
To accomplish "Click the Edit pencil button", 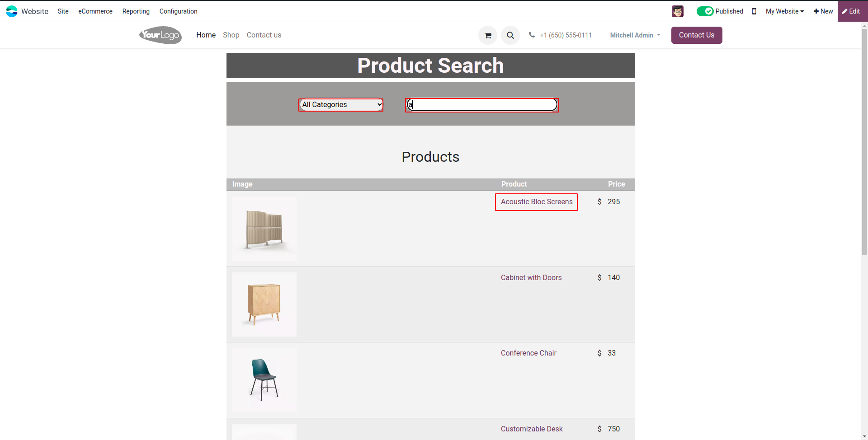I will point(852,11).
